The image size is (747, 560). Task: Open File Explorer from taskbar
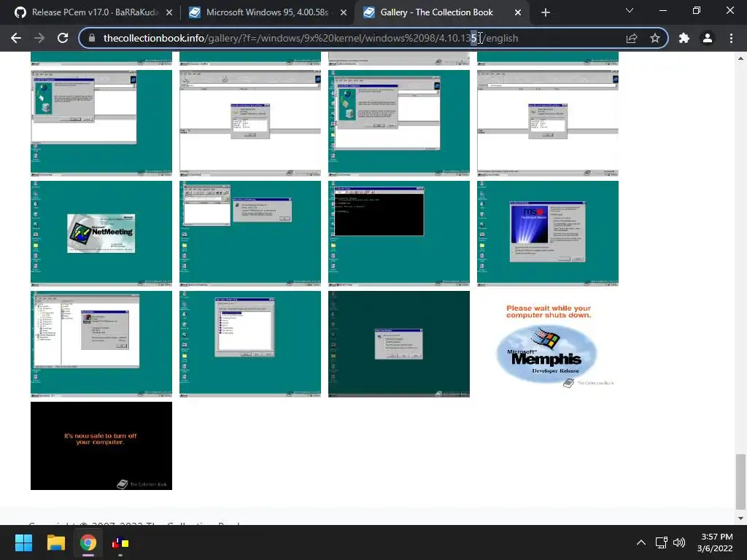pos(55,542)
